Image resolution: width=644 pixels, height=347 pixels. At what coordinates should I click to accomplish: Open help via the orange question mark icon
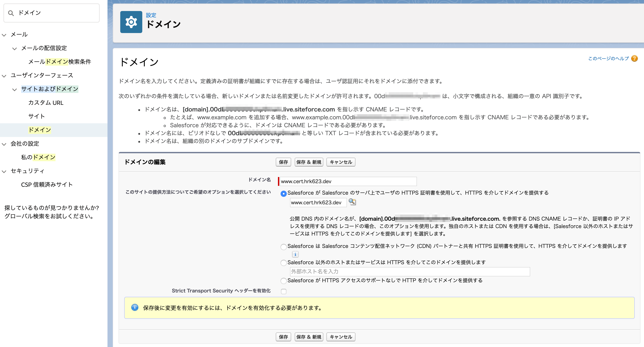pos(634,59)
